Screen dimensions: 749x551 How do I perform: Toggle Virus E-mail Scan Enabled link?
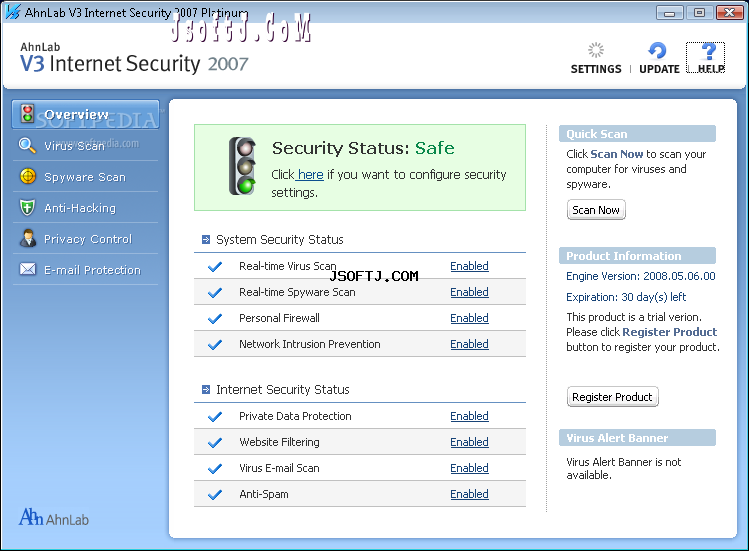469,468
